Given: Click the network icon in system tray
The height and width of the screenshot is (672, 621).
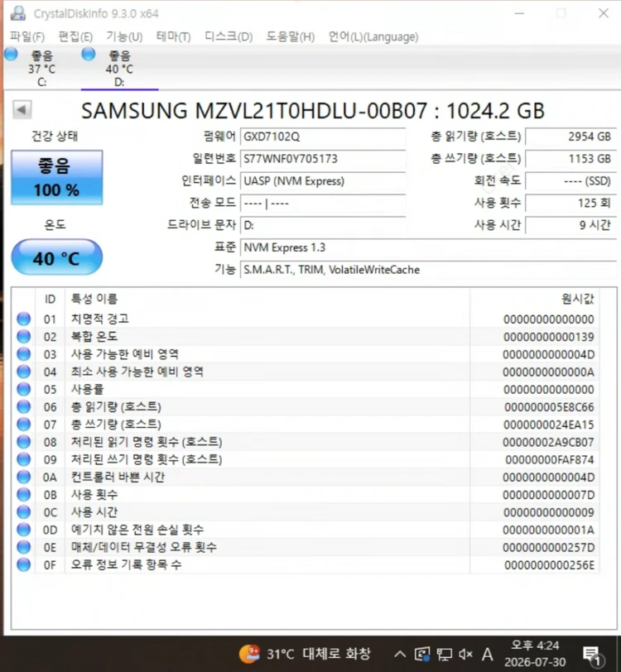Looking at the screenshot, I should tap(444, 654).
